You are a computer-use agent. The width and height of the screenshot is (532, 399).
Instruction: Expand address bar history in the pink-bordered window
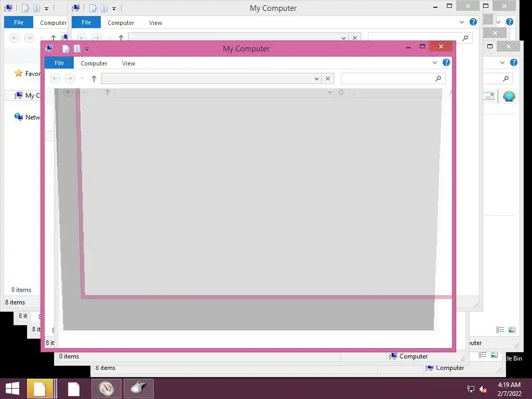(x=316, y=79)
